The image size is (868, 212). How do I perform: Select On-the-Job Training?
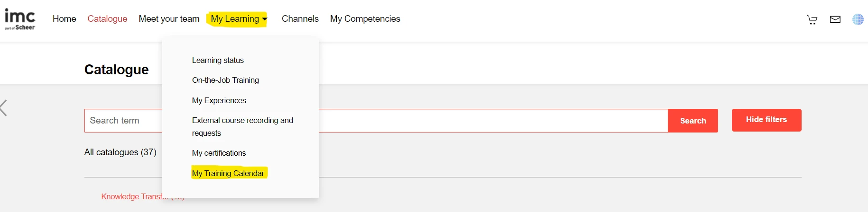(225, 80)
